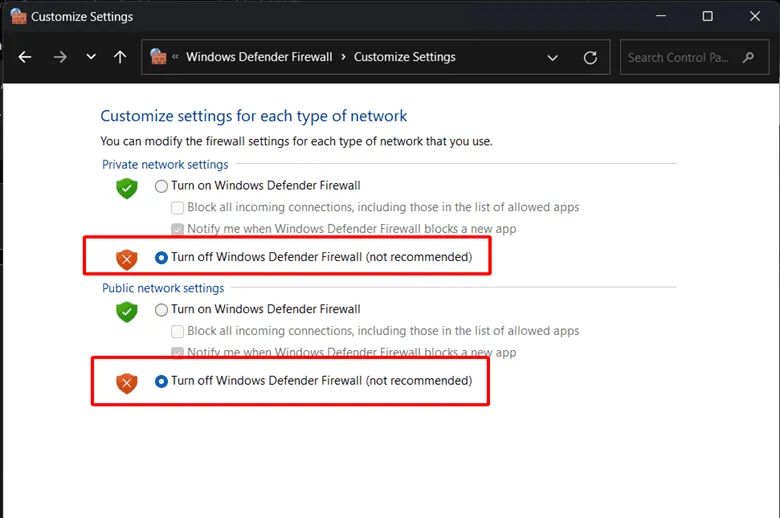Screen dimensions: 780x518
Task: Click the search magnifier icon
Action: 749,57
